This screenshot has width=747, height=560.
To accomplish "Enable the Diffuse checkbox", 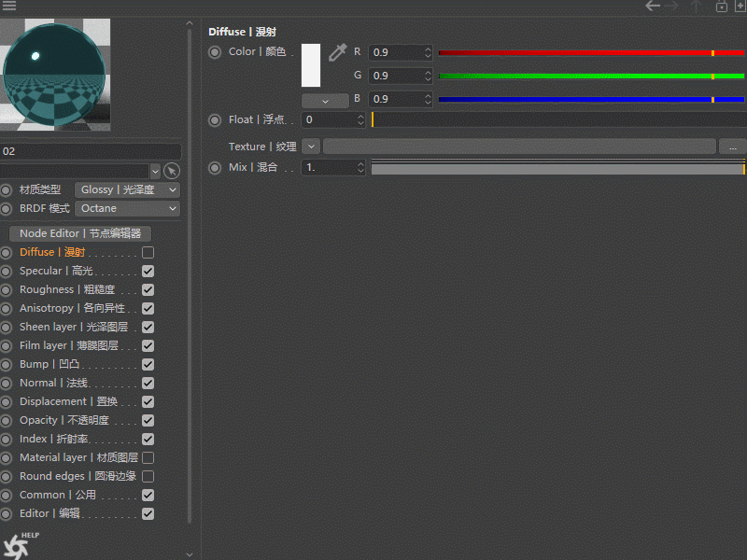I will (148, 252).
